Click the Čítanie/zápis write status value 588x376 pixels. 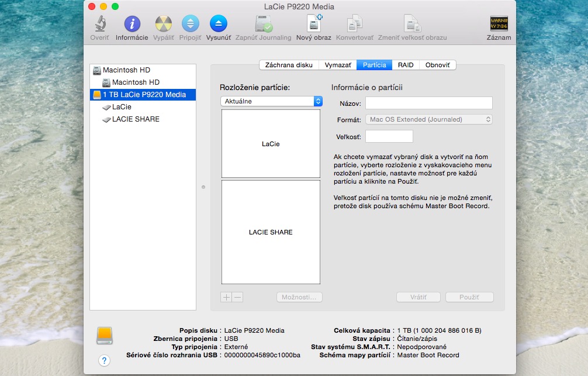pos(417,339)
